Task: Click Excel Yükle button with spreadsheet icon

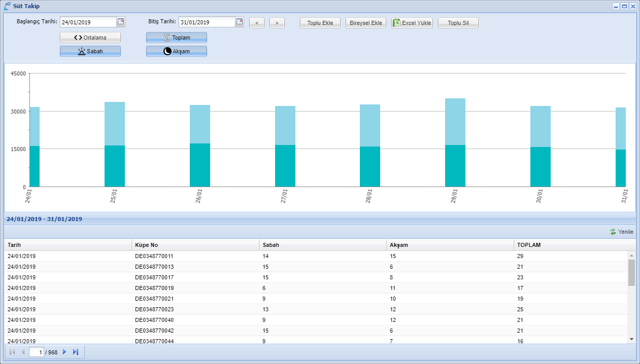Action: click(x=412, y=23)
